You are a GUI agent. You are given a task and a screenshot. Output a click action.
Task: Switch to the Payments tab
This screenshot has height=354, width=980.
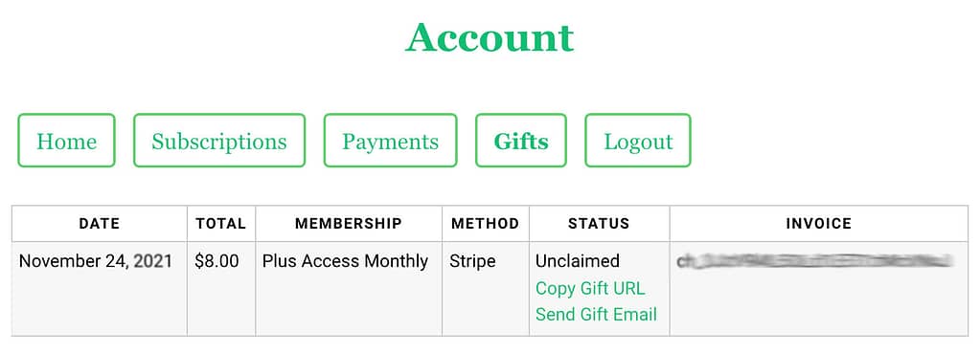(390, 141)
